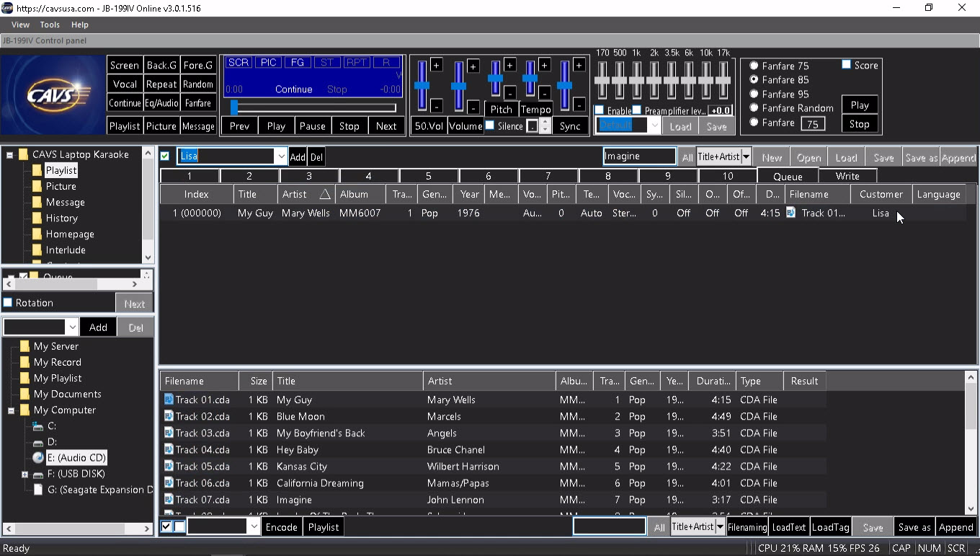Tick the Preamplifier level checkbox
Screen dimensions: 980x556
click(x=636, y=110)
